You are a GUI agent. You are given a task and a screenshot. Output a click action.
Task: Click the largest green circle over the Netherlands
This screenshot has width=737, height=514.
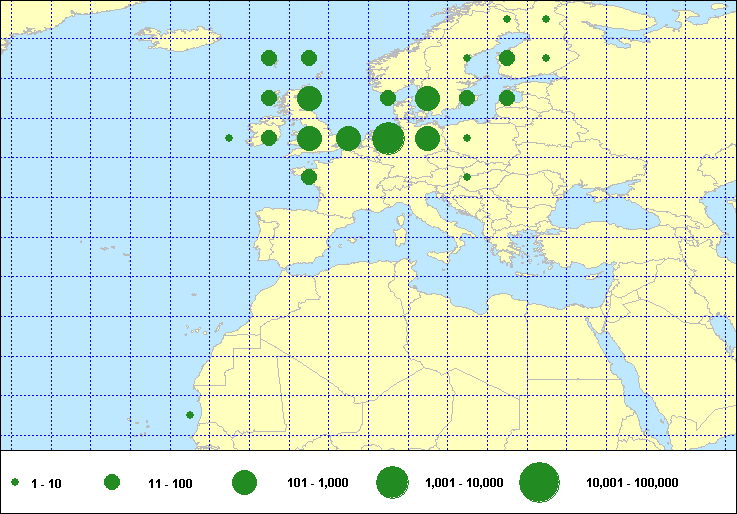(388, 138)
